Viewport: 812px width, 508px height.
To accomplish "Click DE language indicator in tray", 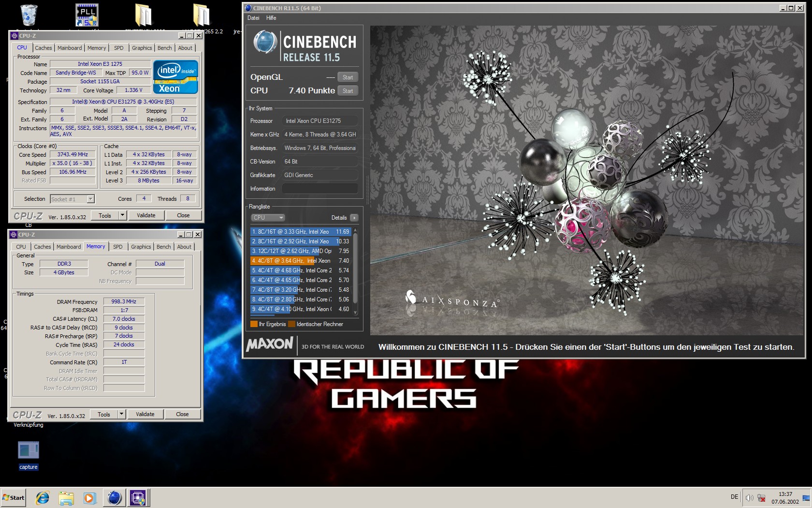I will 734,497.
